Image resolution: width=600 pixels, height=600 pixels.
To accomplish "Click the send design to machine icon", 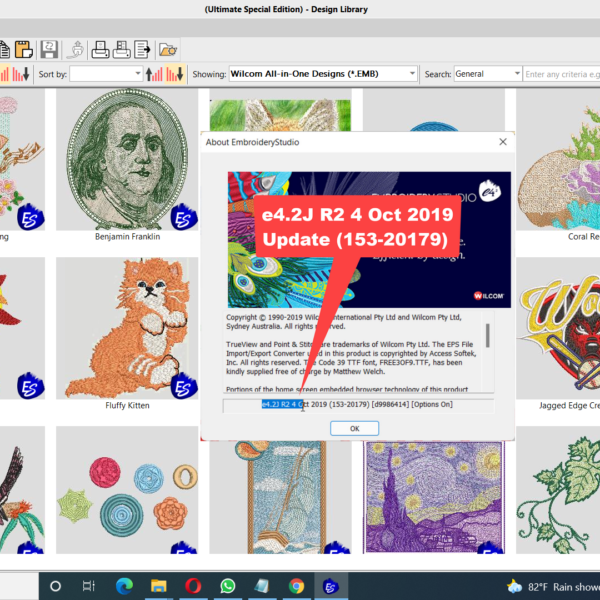I will [x=77, y=48].
